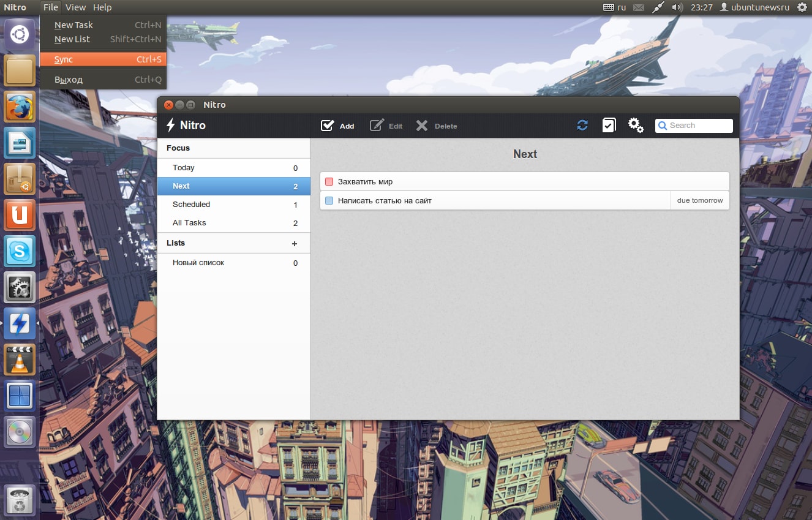812x520 pixels.
Task: Open the mail envelope indicator
Action: tap(639, 7)
